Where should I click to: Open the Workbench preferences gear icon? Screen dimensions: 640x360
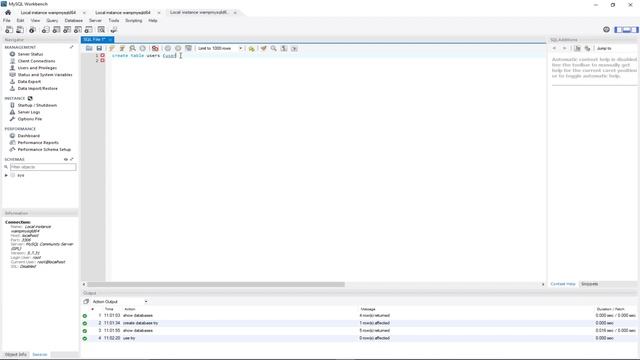(x=606, y=29)
